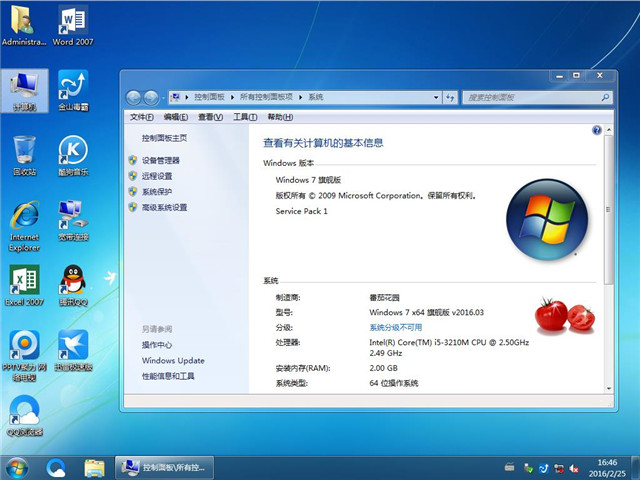
Task: Go to 控制面板主页 link
Action: (x=164, y=138)
